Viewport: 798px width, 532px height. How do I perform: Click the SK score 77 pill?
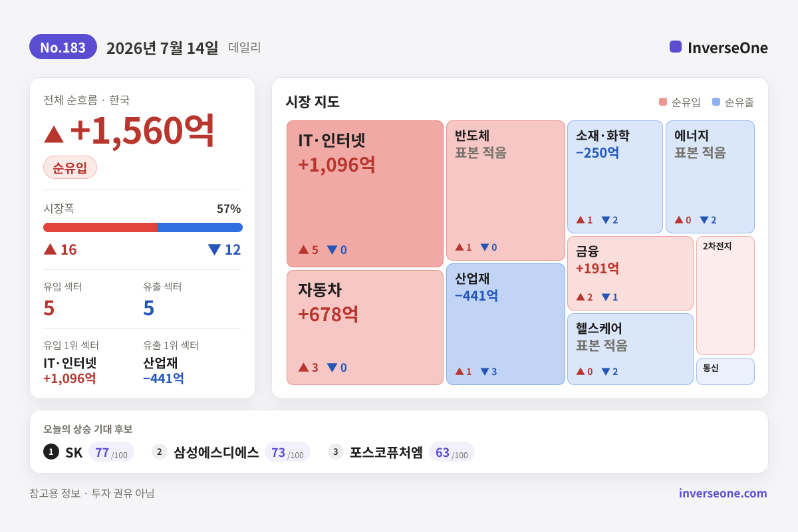111,452
